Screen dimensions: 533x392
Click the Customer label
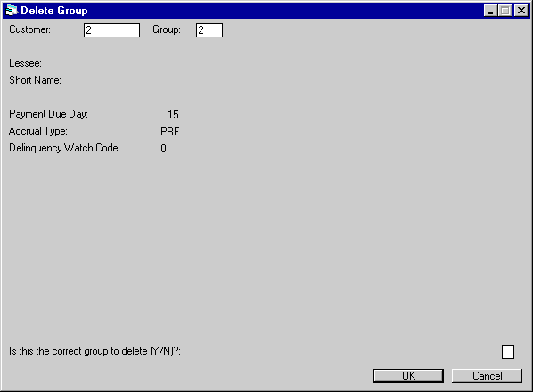(x=30, y=29)
